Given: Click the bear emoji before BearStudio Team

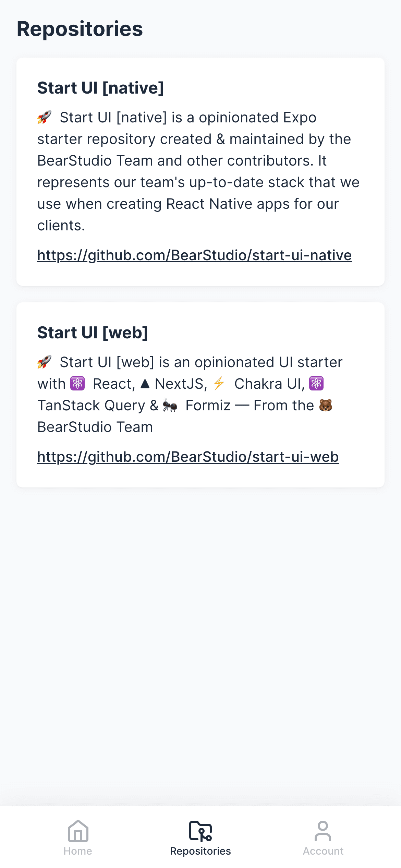Looking at the screenshot, I should 326,405.
